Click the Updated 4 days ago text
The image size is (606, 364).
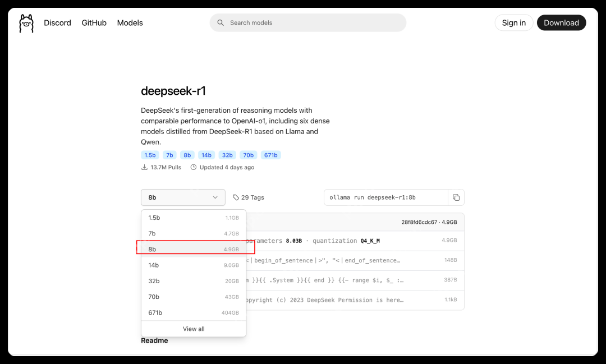[227, 167]
